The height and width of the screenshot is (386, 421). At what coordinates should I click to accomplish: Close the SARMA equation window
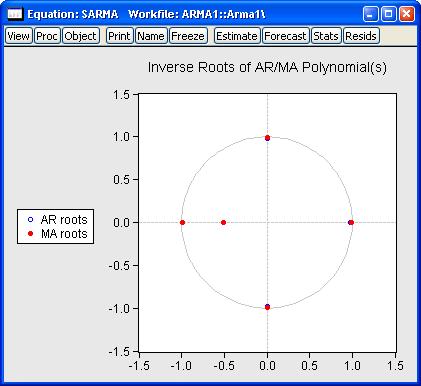tap(406, 14)
